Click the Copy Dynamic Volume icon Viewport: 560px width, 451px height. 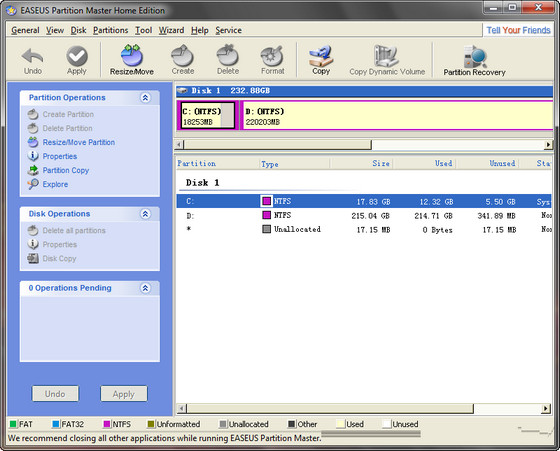click(386, 56)
